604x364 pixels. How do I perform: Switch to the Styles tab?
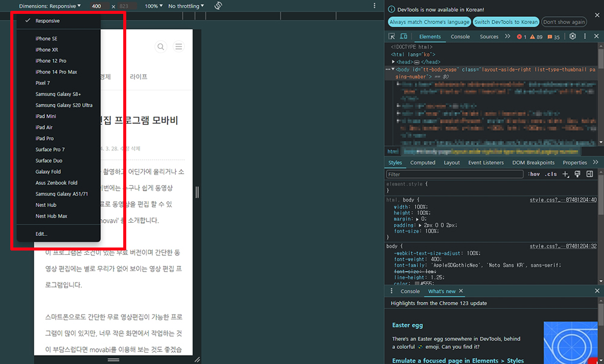(395, 163)
